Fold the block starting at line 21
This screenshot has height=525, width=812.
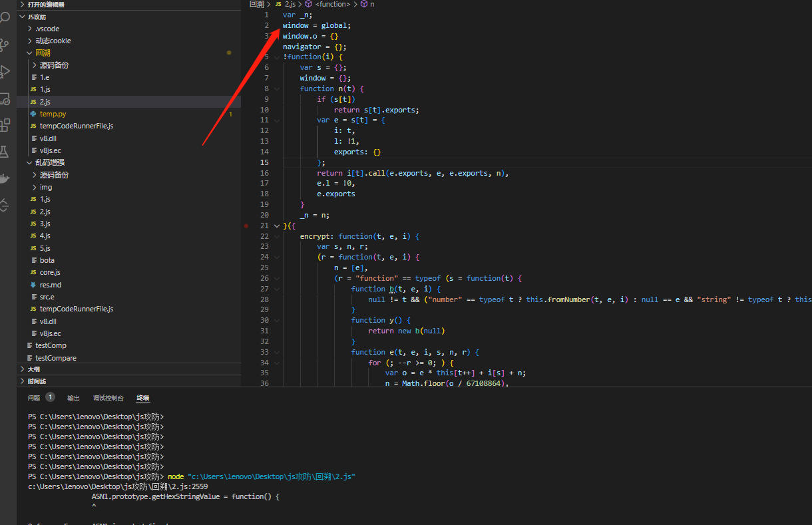click(277, 226)
